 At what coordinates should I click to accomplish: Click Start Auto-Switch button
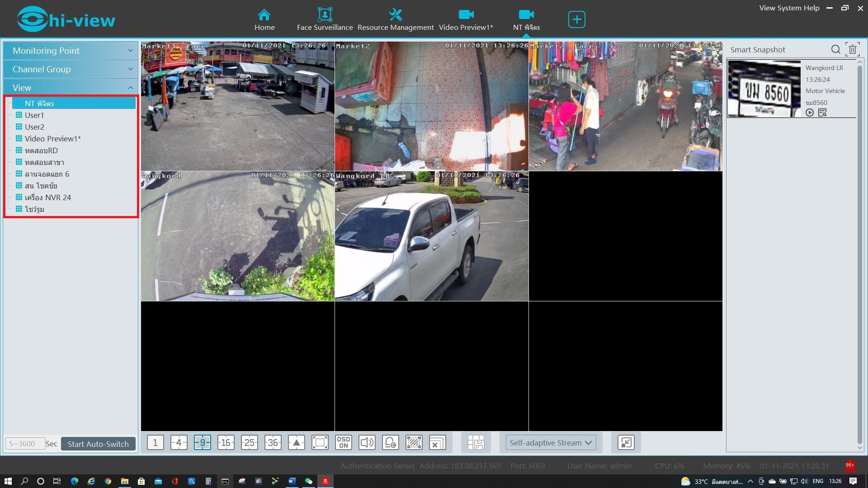coord(98,444)
